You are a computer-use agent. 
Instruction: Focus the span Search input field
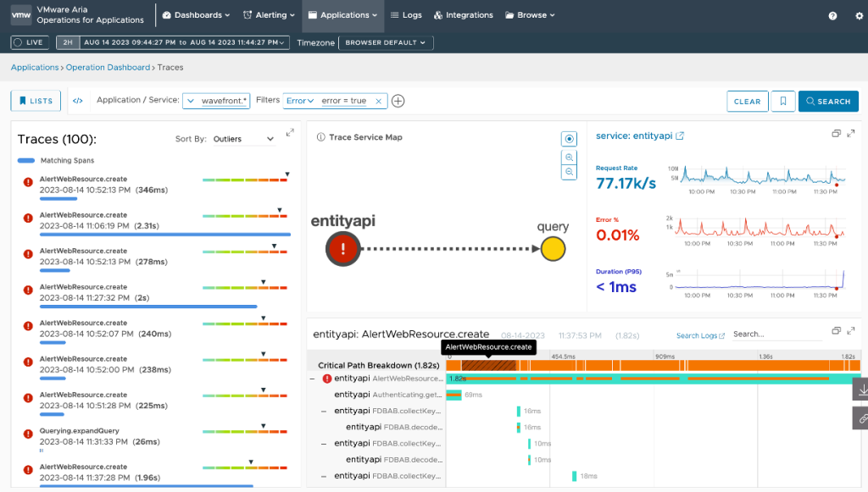click(778, 334)
